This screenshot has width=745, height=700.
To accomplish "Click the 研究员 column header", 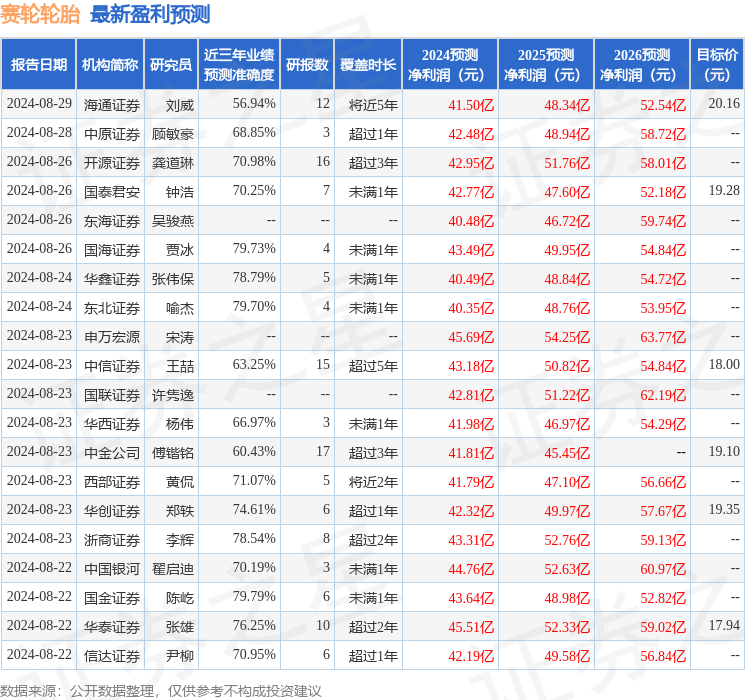I will click(171, 64).
